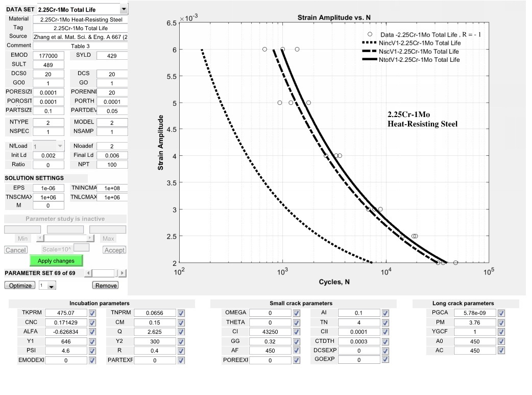This screenshot has width=532, height=395.
Task: Select the Final Ld value field
Action: (x=112, y=156)
